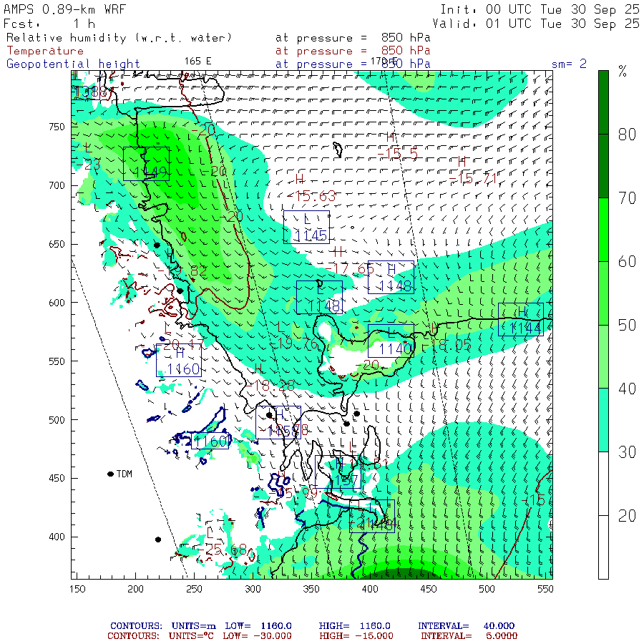Click the '-18.05' temperature label
The height and width of the screenshot is (644, 644).
click(x=447, y=345)
